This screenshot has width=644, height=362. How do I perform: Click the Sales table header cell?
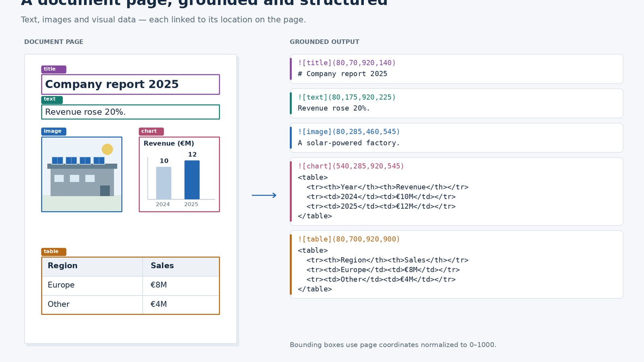[181, 266]
